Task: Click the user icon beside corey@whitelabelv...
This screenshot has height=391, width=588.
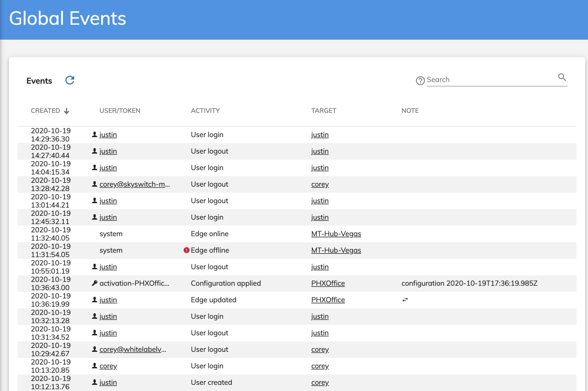Action: (94, 349)
